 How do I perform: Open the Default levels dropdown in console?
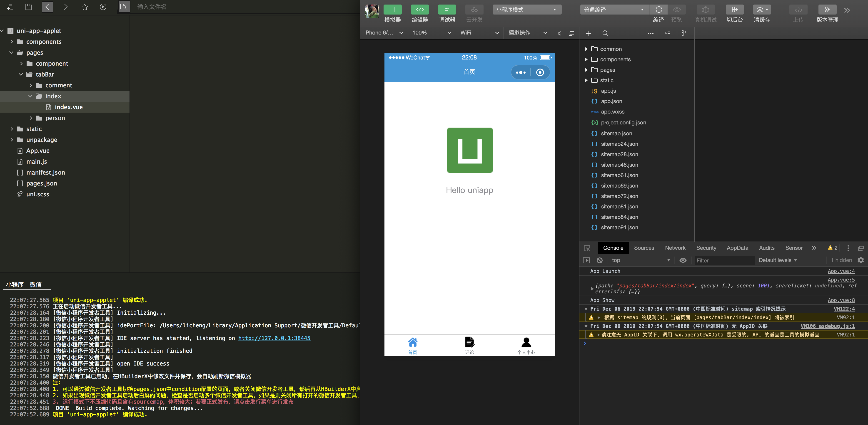pos(778,260)
